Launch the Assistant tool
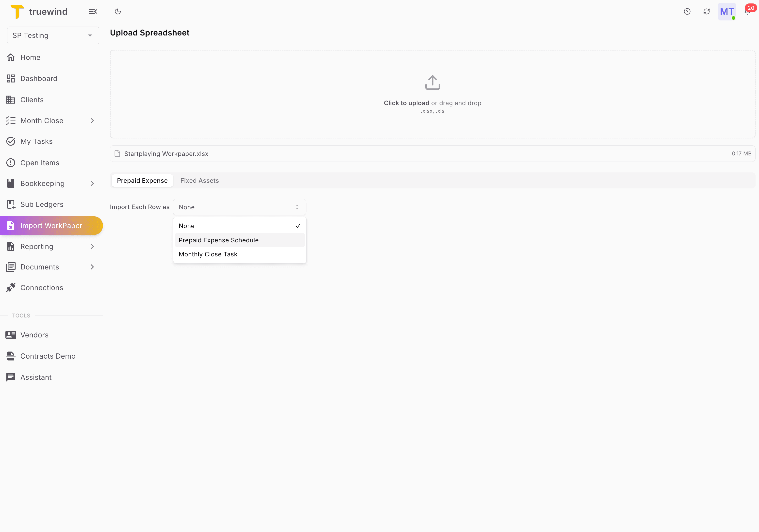The width and height of the screenshot is (759, 532). [36, 377]
